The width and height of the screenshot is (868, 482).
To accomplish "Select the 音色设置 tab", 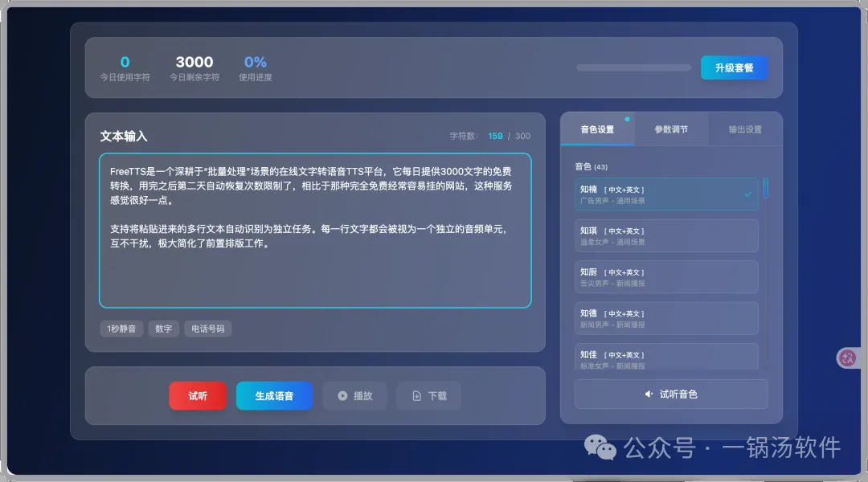I will tap(597, 129).
